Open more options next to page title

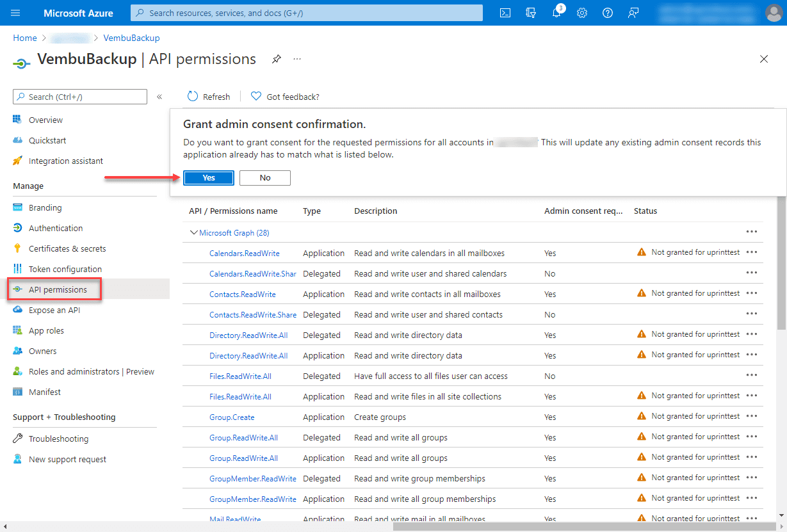pyautogui.click(x=297, y=59)
